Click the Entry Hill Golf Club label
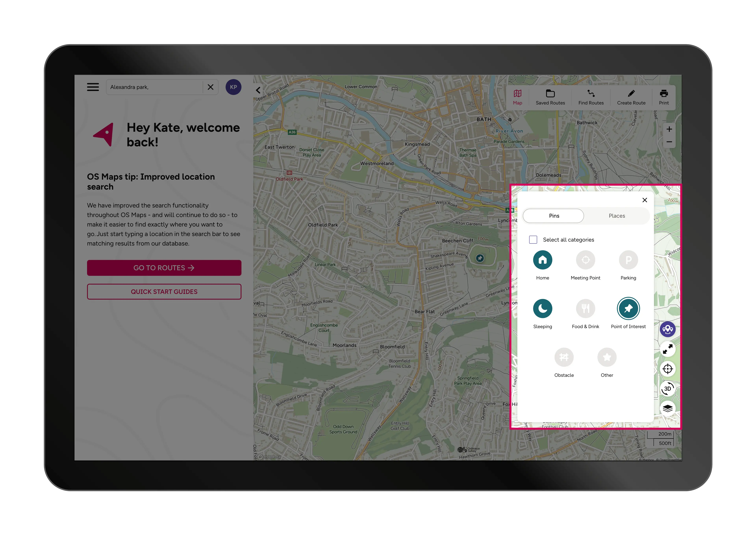 tap(400, 426)
